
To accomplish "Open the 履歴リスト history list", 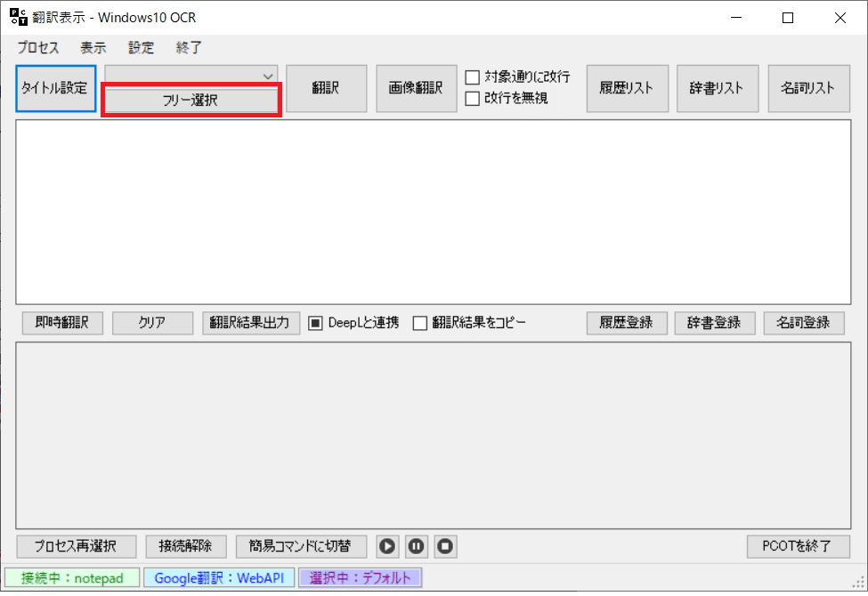I will pos(627,88).
